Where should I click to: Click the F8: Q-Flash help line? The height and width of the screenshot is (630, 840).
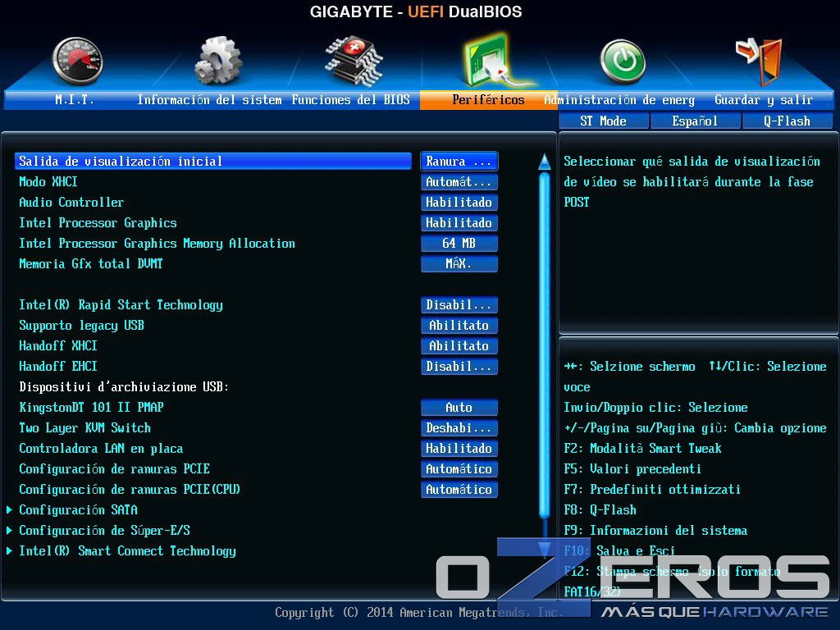tap(600, 510)
